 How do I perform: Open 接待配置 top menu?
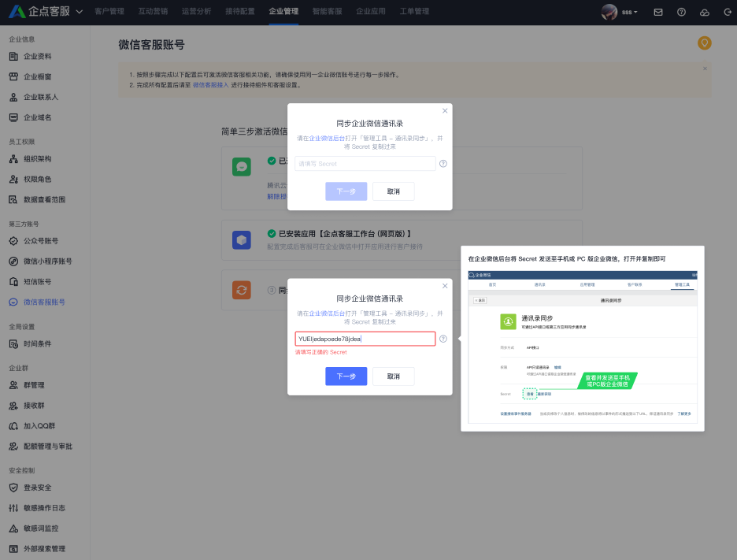[239, 11]
